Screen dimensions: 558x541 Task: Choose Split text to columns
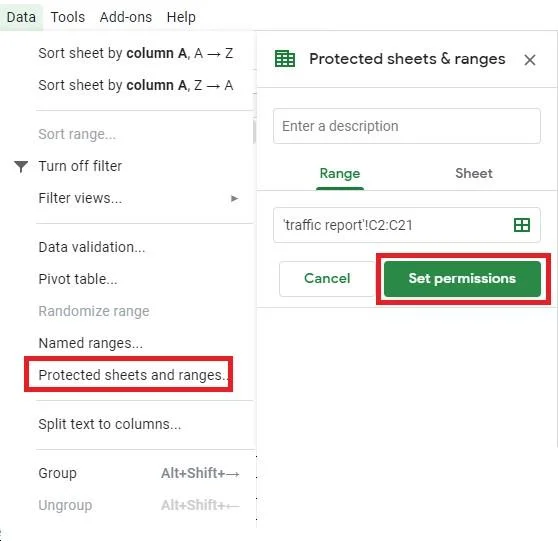pyautogui.click(x=110, y=424)
